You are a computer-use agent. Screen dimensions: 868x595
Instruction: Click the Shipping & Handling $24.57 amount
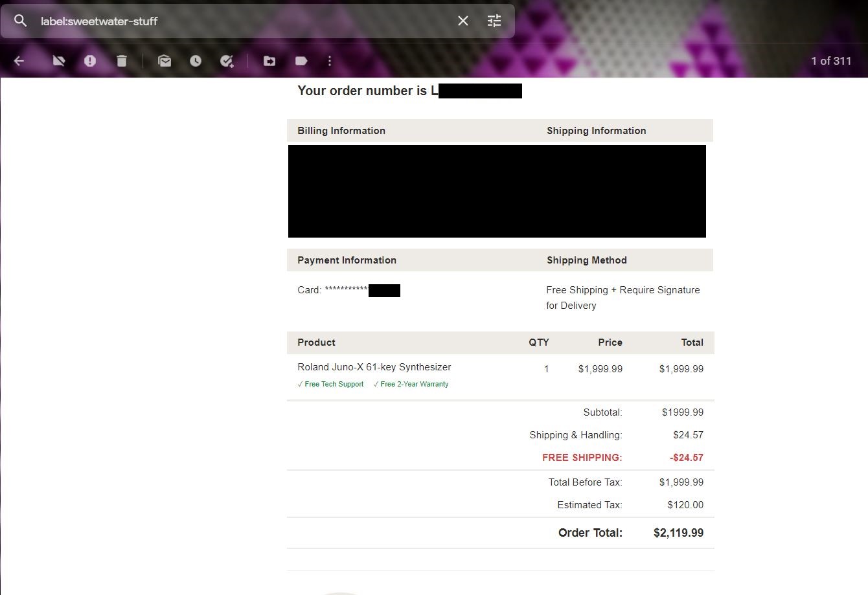point(688,435)
